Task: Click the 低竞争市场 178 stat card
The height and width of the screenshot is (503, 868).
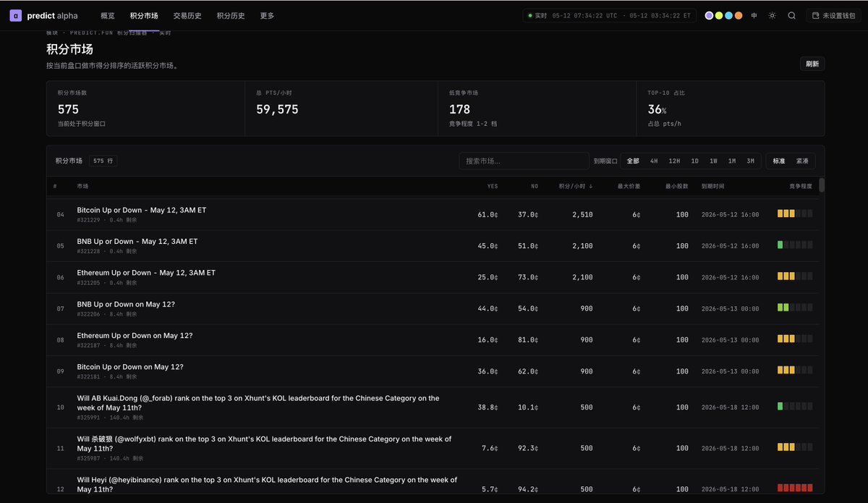Action: tap(537, 109)
